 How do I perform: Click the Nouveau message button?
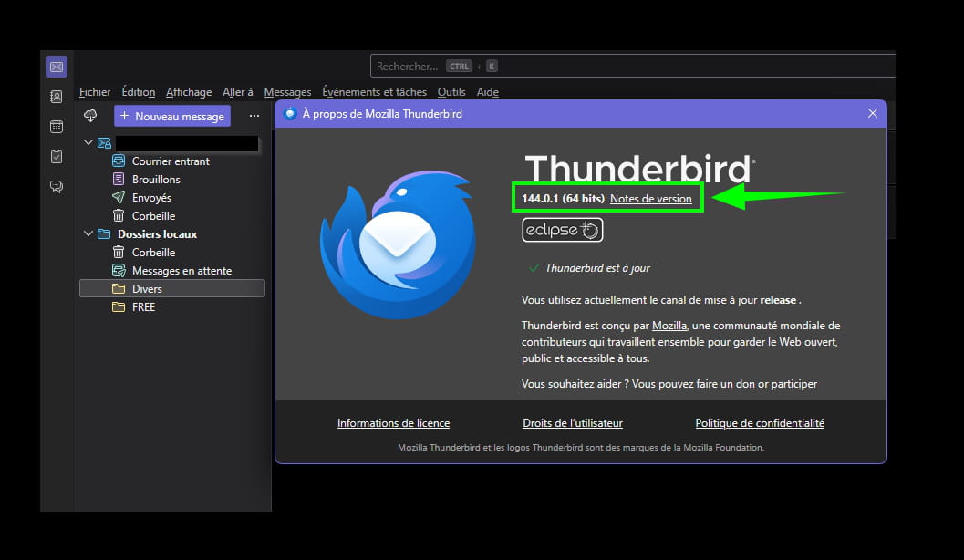(x=172, y=116)
